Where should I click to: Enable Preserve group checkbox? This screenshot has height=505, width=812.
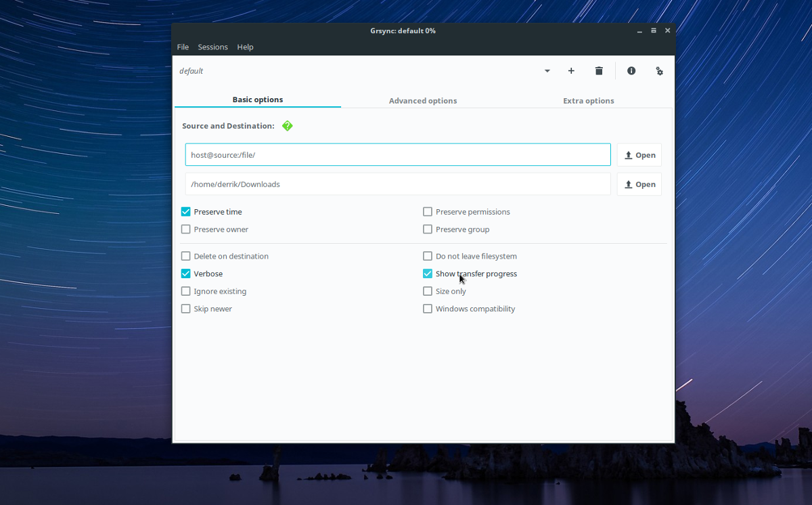tap(428, 229)
